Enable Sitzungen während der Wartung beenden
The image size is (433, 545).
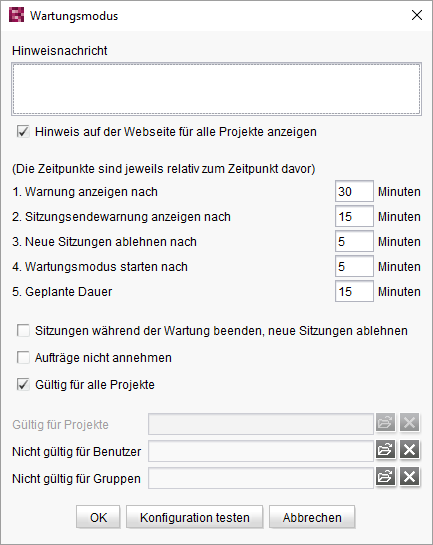click(x=23, y=331)
